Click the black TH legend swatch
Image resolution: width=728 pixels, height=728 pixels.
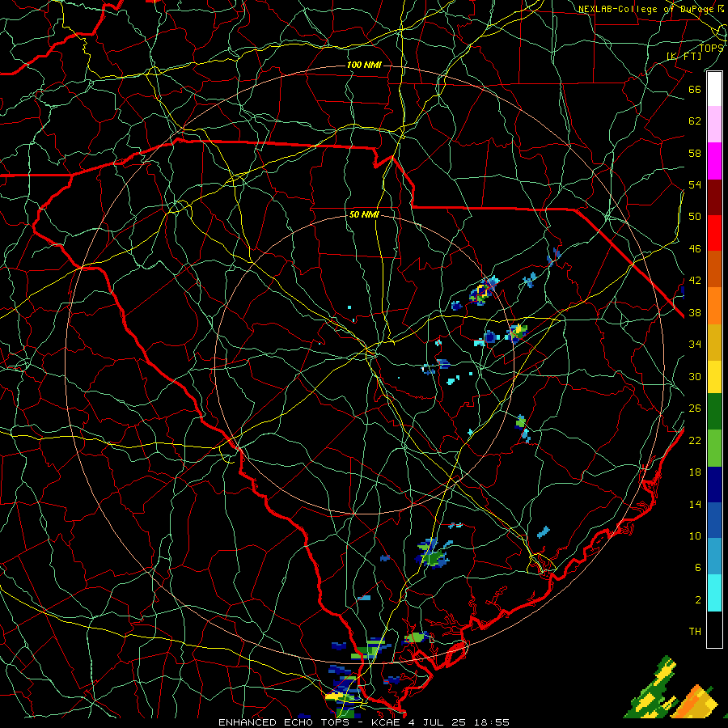[x=714, y=629]
